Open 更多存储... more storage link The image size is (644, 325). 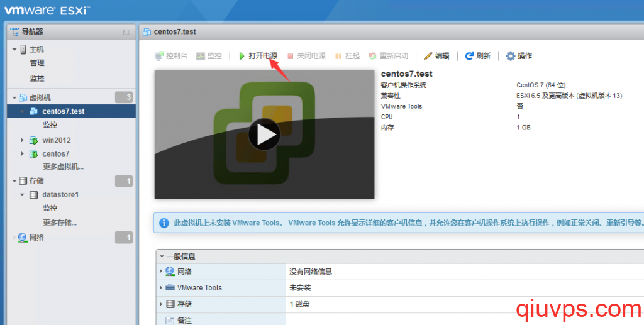tap(60, 223)
